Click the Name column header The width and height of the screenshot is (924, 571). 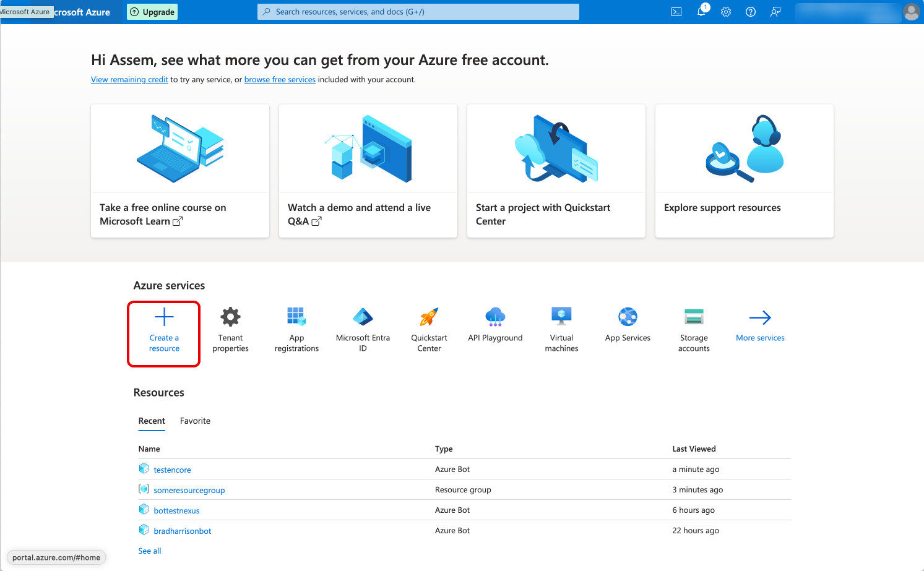point(149,449)
